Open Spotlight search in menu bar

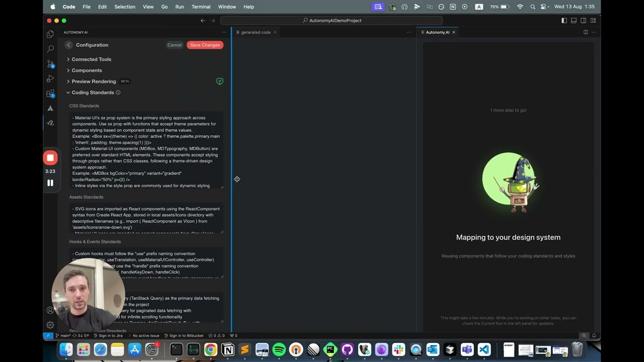tap(532, 7)
